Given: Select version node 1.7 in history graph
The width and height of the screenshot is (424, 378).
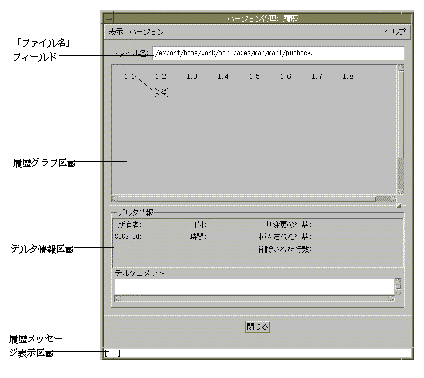Looking at the screenshot, I should 317,76.
